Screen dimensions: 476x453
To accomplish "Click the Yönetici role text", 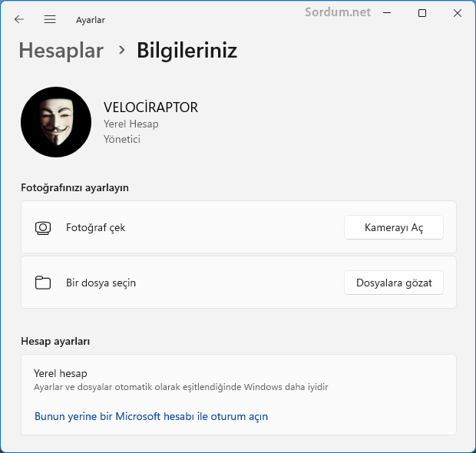I will [122, 139].
